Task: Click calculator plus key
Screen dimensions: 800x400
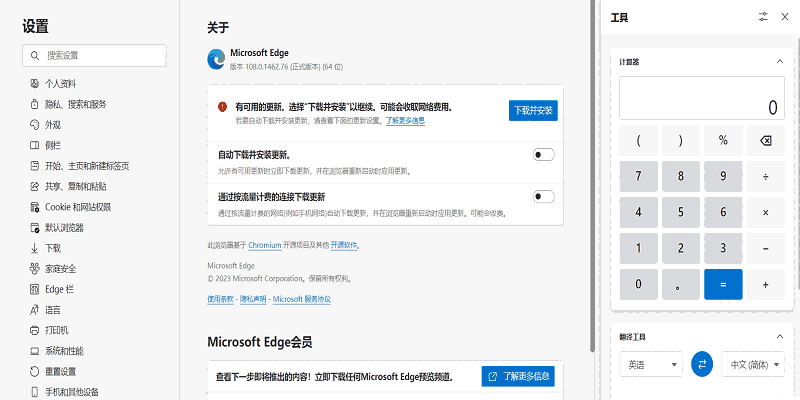Action: pyautogui.click(x=766, y=284)
